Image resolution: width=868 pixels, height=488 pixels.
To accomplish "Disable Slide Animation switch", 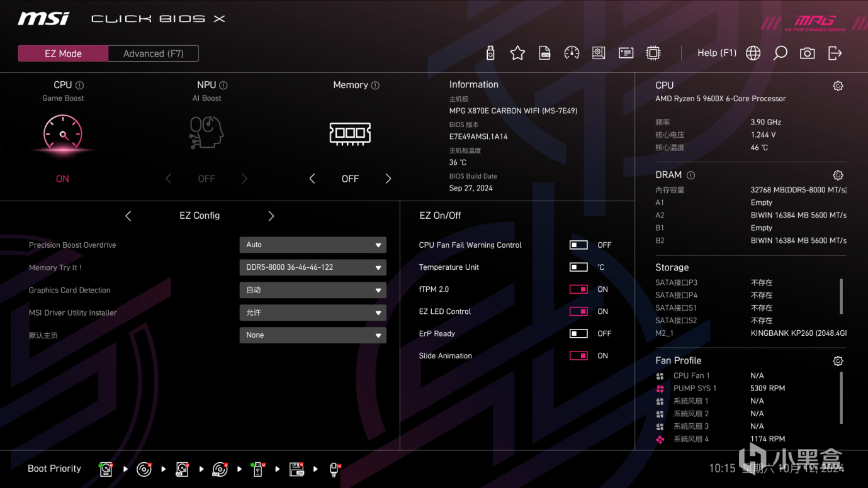I will click(x=578, y=356).
